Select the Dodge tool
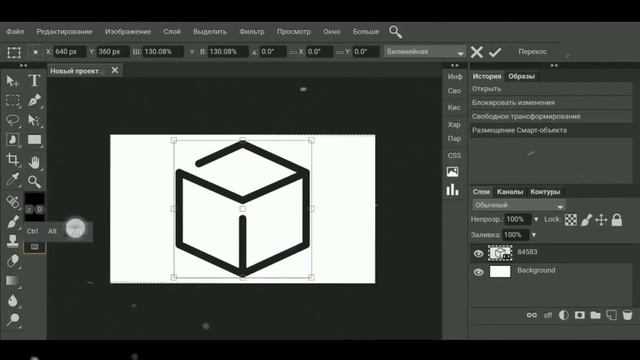Viewport: 640px width, 360px height. [13, 320]
